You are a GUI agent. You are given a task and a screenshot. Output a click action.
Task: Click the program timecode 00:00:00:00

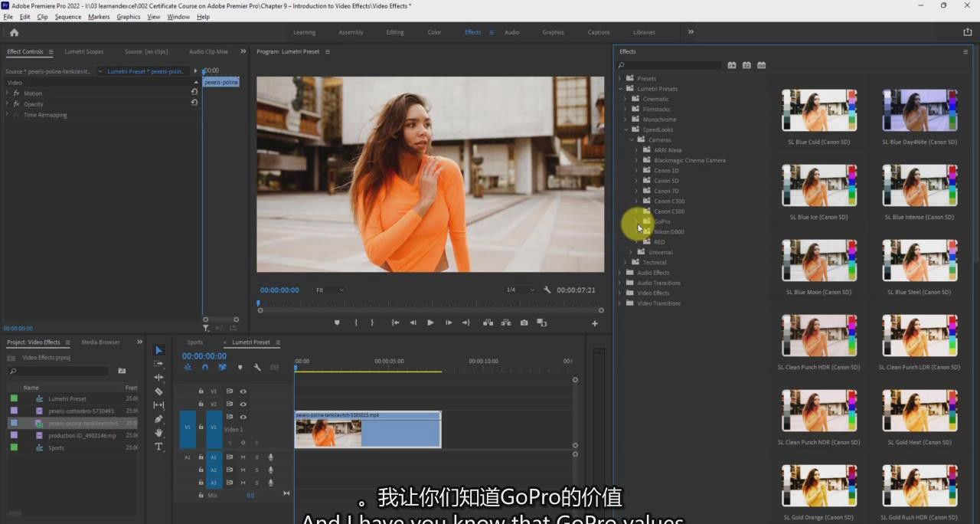click(x=279, y=290)
